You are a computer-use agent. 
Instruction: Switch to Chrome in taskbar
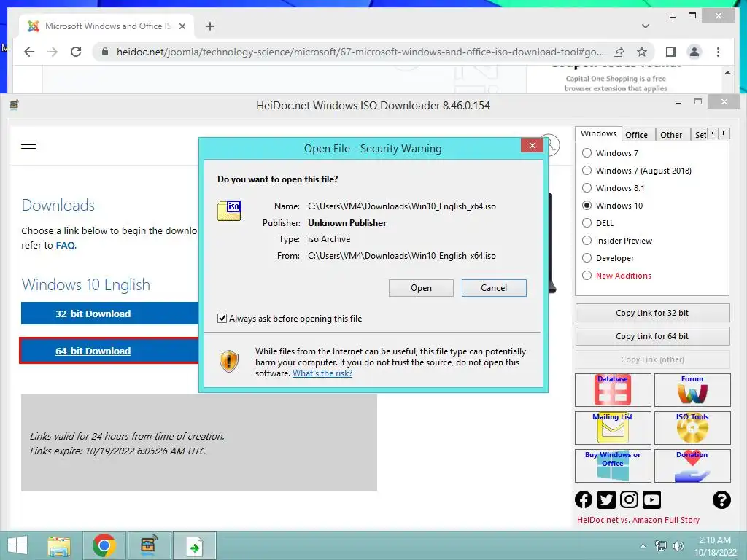tap(104, 545)
